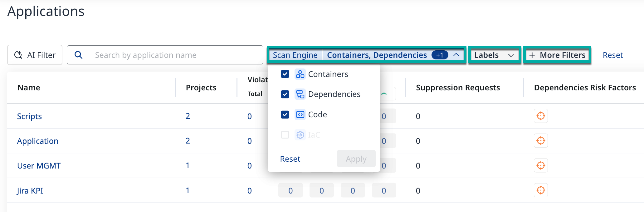Uncheck the Containers checkbox
Image resolution: width=644 pixels, height=212 pixels.
pos(285,74)
